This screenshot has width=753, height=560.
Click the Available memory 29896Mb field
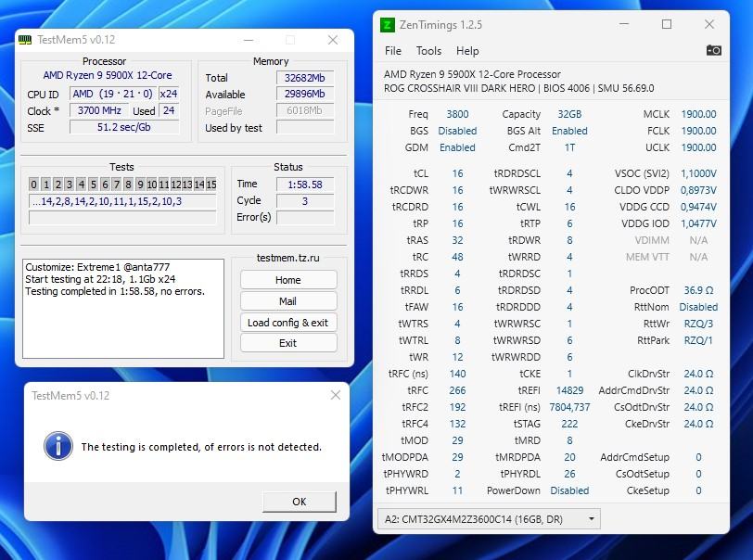tap(304, 95)
